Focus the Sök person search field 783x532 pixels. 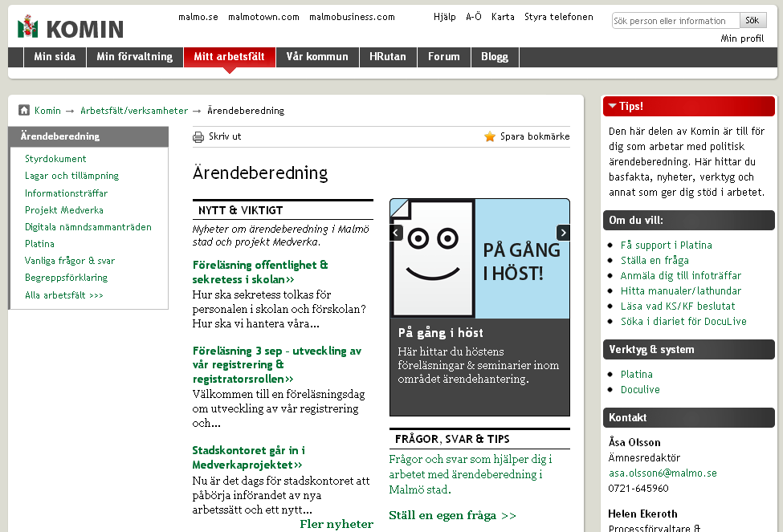[x=675, y=21]
